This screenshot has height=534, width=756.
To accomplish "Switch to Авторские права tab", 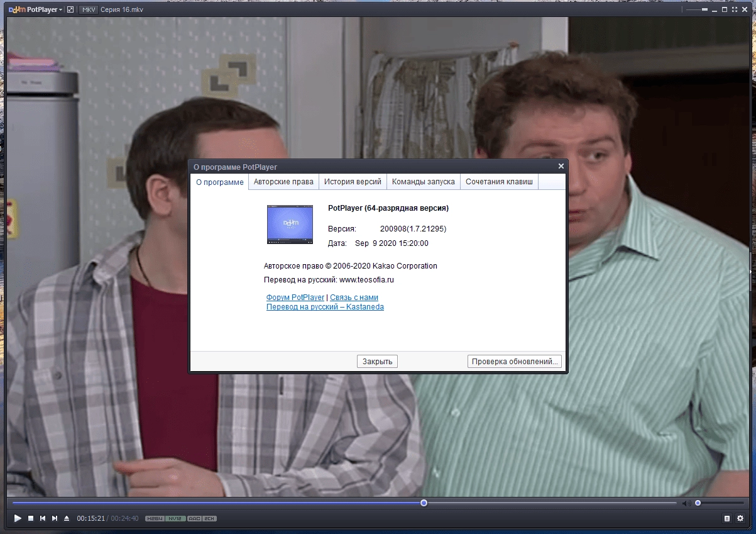I will pyautogui.click(x=283, y=182).
